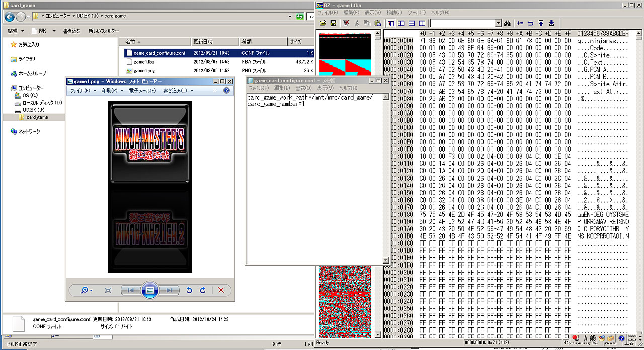This screenshot has height=350, width=644.
Task: Open the 移動(J) menu in BZ
Action: click(394, 12)
